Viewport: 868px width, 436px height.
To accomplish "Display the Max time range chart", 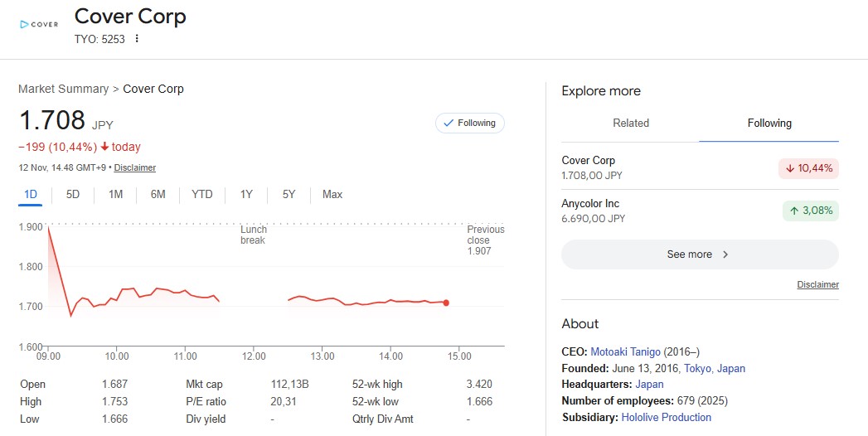I will [x=332, y=195].
